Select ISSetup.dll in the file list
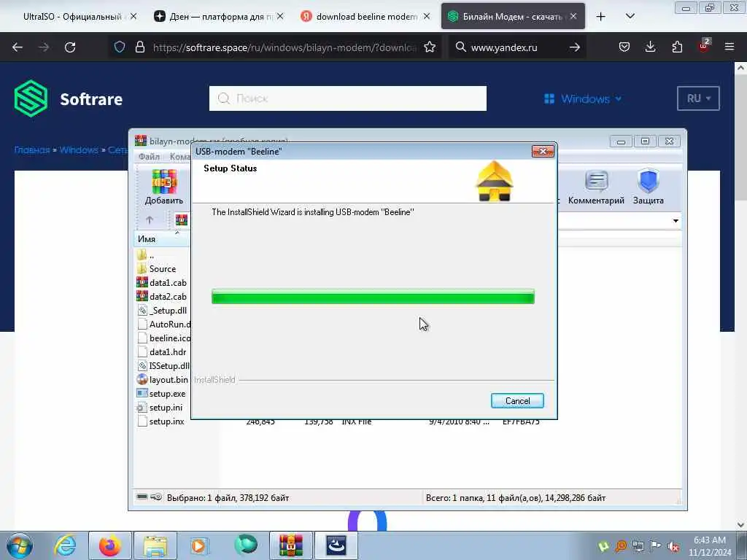The height and width of the screenshot is (560, 747). tap(163, 365)
